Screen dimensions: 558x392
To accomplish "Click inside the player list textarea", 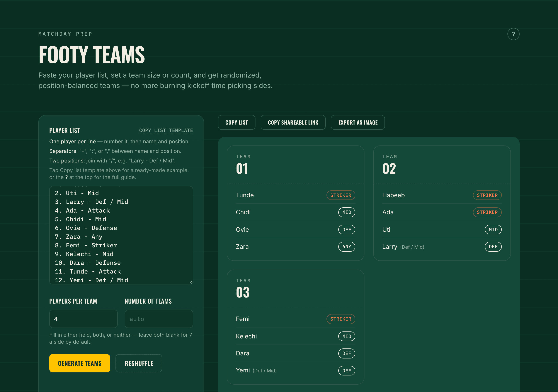I will pos(121,235).
